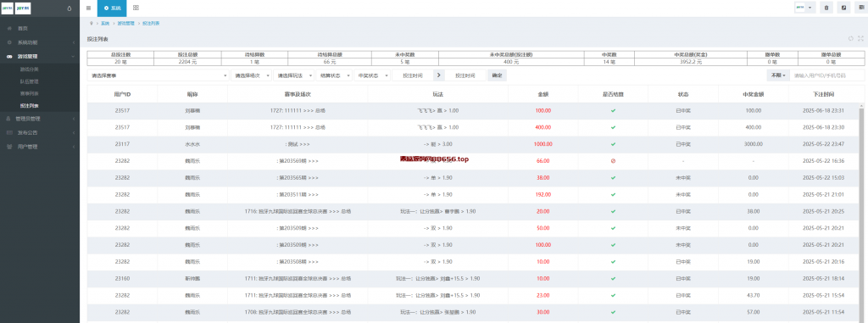Expand the 发布公告 sidebar menu
868x323 pixels.
click(x=40, y=133)
